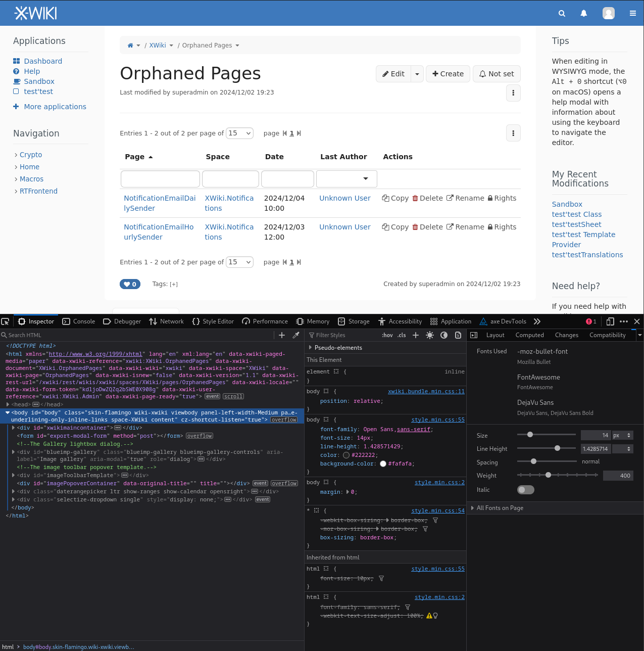The width and height of the screenshot is (644, 651).
Task: Expand the head element node
Action: 8,404
